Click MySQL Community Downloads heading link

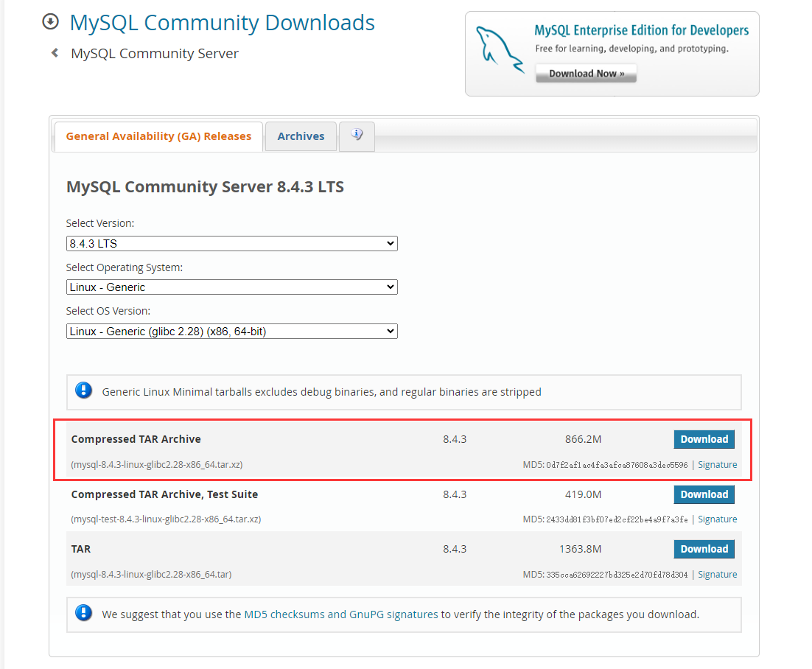click(223, 23)
